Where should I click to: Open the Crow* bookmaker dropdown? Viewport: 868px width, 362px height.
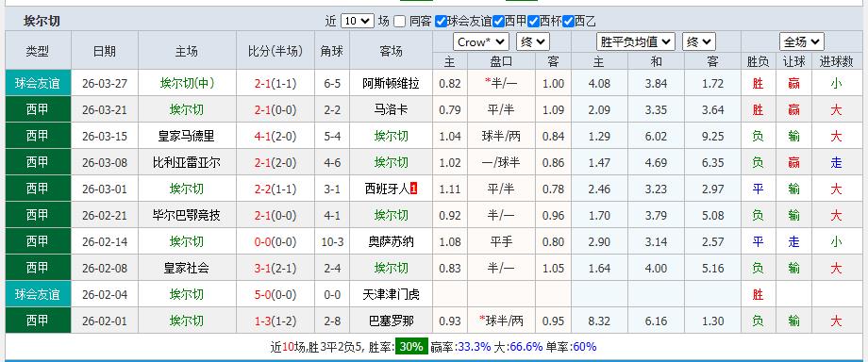[x=480, y=42]
